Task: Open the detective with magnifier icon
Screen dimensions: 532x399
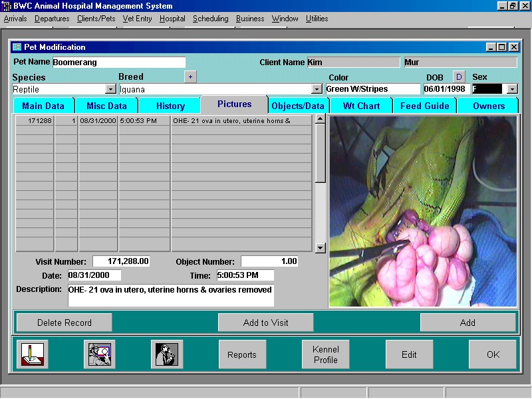Action: click(x=166, y=354)
